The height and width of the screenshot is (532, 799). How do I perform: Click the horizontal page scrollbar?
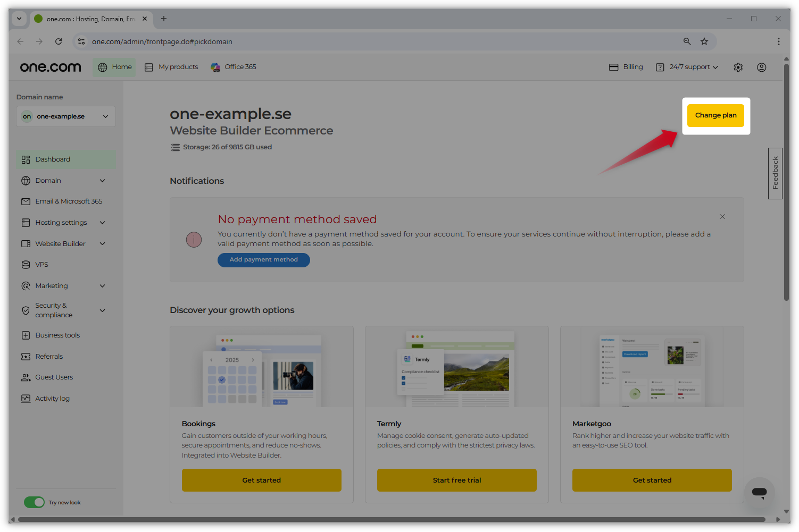[392, 519]
